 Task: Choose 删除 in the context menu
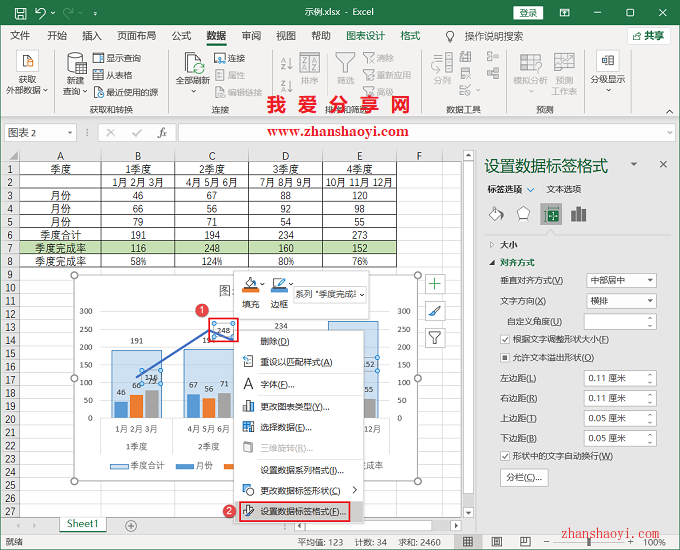coord(298,341)
